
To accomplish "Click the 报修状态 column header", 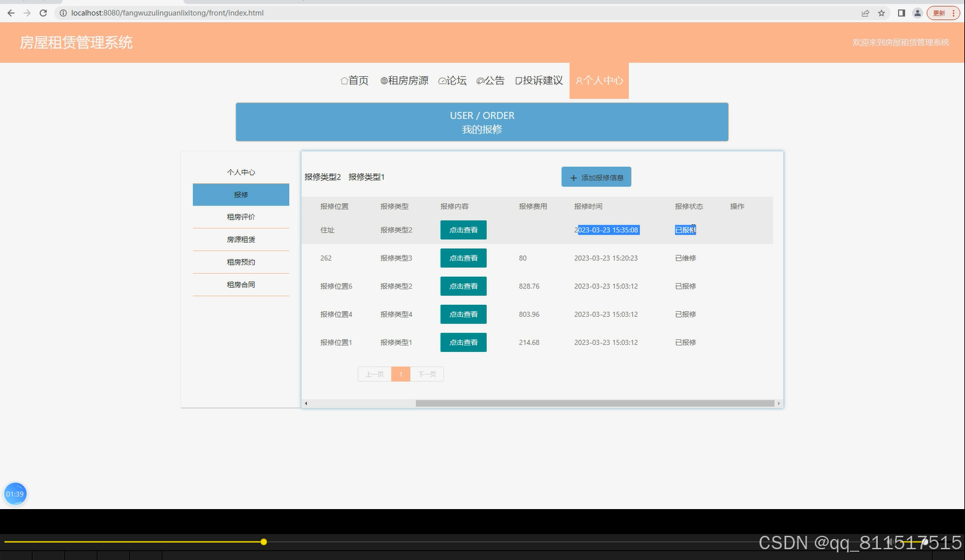I will 689,206.
